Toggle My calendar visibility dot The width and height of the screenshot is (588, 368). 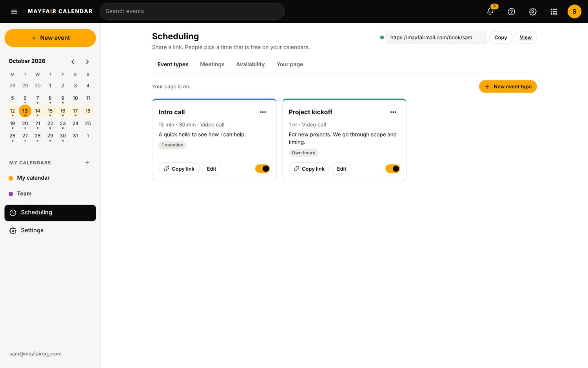11,178
